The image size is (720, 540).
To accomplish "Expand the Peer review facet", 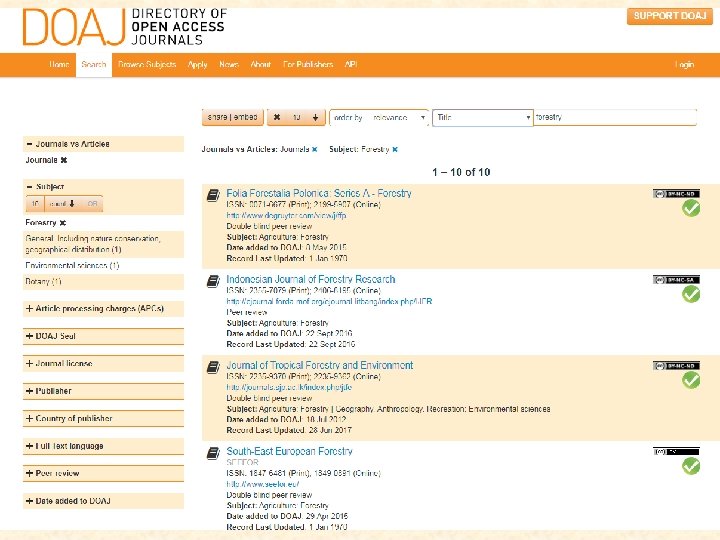I will click(103, 473).
